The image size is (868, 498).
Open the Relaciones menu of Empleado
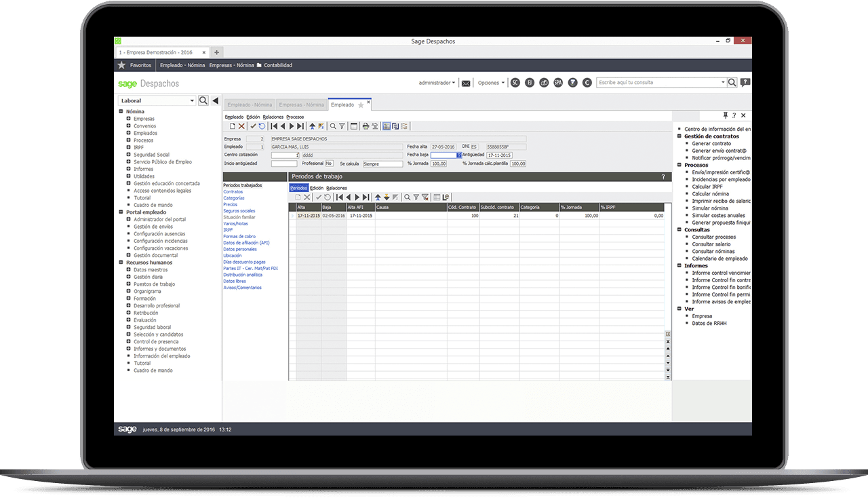273,117
